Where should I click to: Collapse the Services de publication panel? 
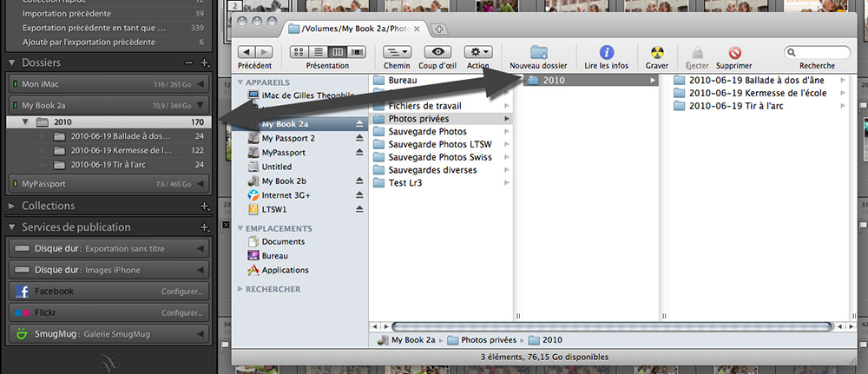(x=13, y=227)
